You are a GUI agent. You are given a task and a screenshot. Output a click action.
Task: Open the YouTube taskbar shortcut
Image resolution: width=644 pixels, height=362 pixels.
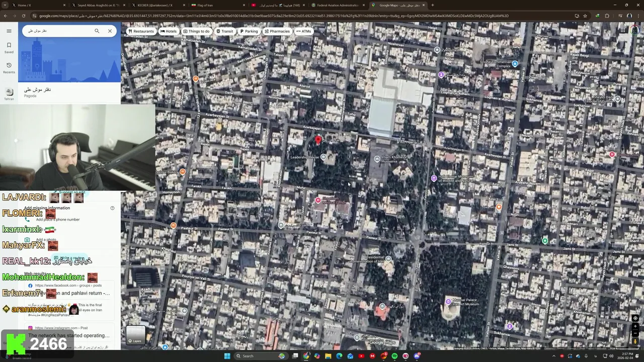point(361,356)
